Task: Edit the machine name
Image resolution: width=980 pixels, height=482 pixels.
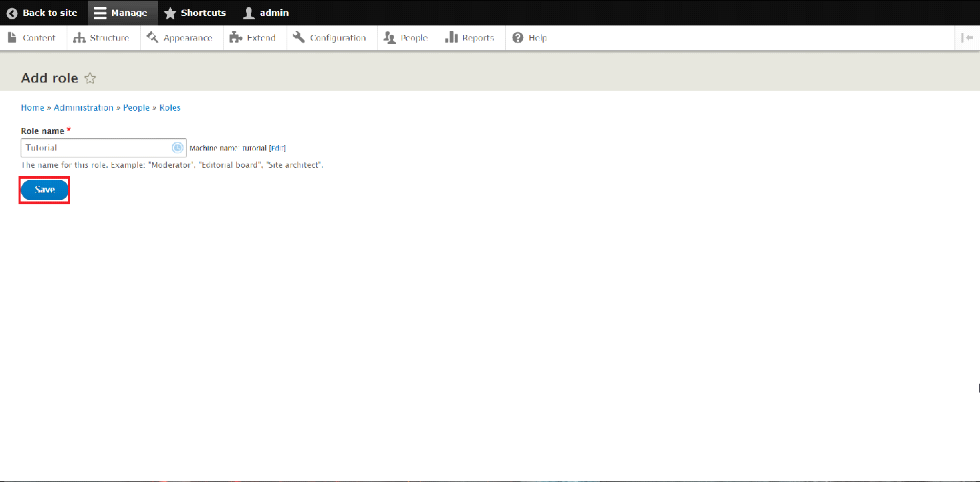Action: click(278, 149)
